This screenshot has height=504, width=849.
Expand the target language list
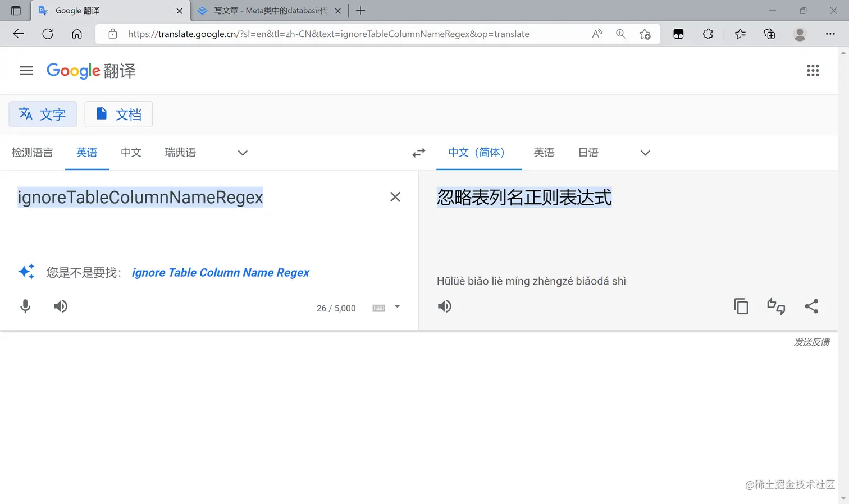click(645, 153)
